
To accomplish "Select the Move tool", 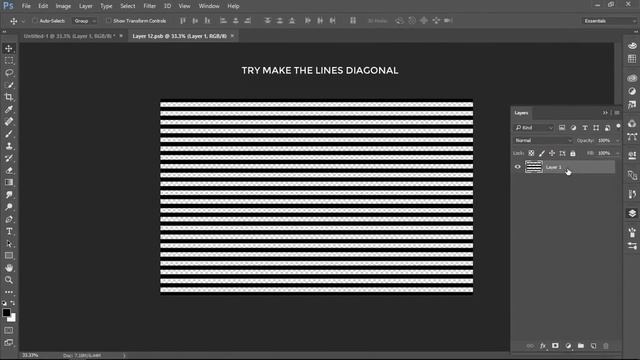I will click(9, 49).
